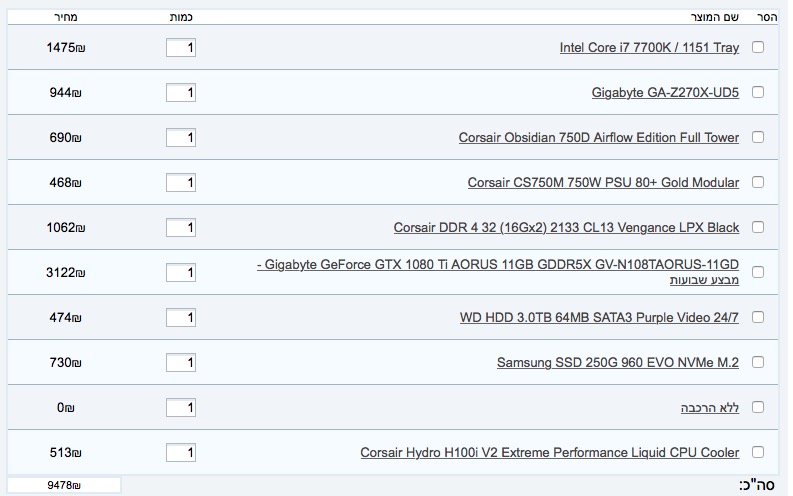793x496 pixels.
Task: Select quantity input for Corsair DDR 4 32 row
Action: pyautogui.click(x=181, y=228)
